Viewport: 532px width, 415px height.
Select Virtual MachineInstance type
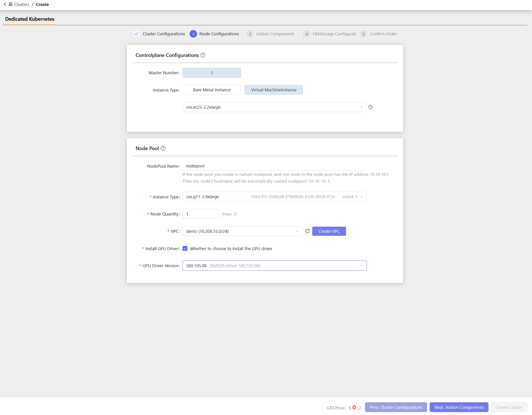pyautogui.click(x=274, y=90)
